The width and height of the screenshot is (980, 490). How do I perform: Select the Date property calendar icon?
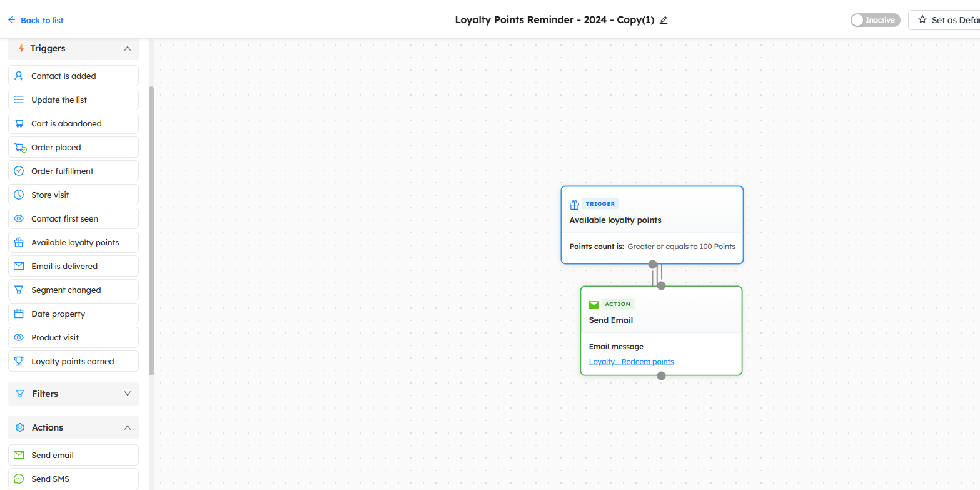19,314
